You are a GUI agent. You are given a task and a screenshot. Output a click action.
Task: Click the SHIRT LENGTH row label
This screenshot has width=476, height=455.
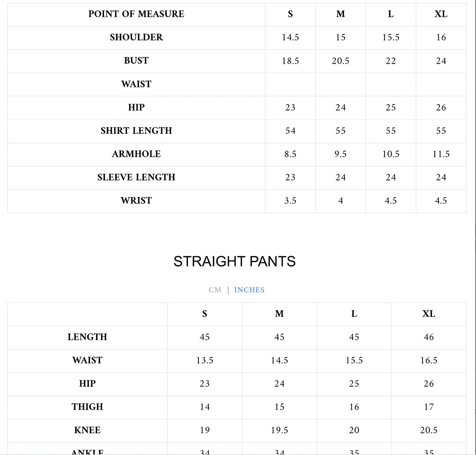[136, 131]
